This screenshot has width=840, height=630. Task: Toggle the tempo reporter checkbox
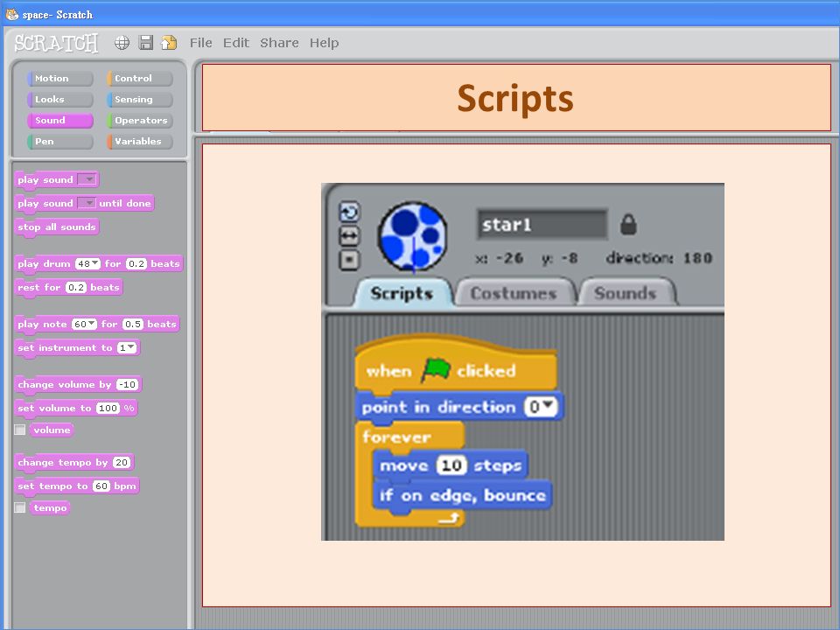pos(20,507)
